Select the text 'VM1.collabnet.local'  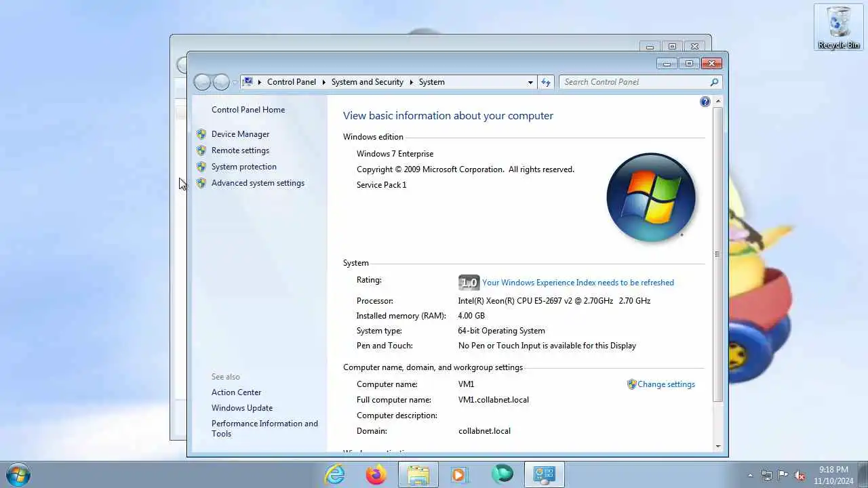tap(494, 400)
